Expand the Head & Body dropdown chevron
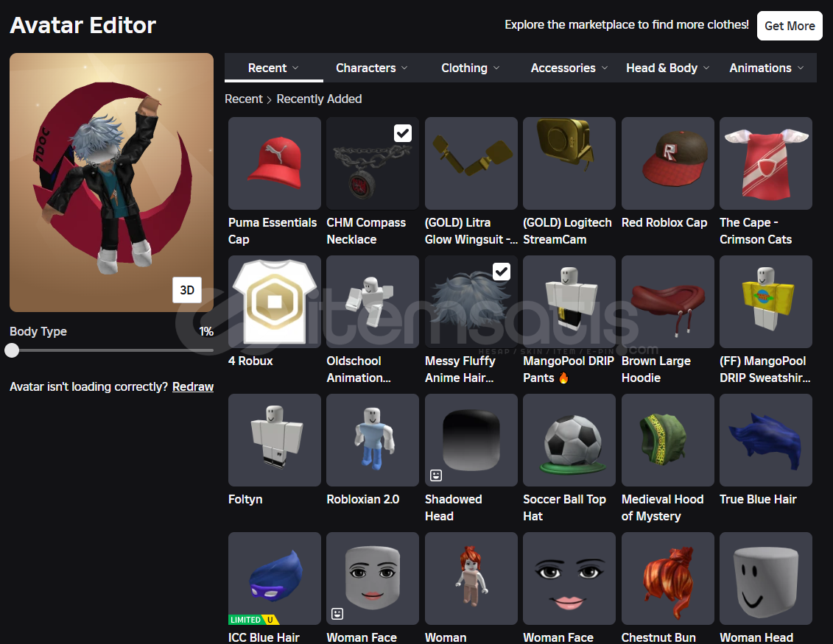The height and width of the screenshot is (644, 833). tap(706, 68)
